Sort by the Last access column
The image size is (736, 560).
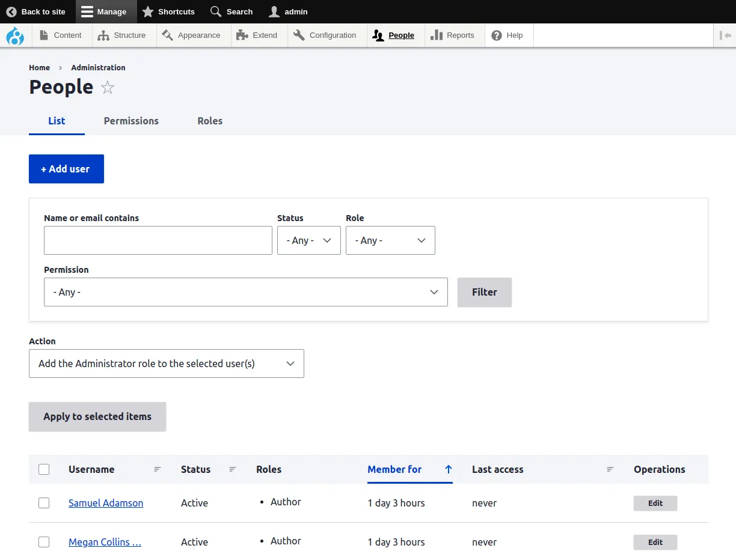(498, 469)
